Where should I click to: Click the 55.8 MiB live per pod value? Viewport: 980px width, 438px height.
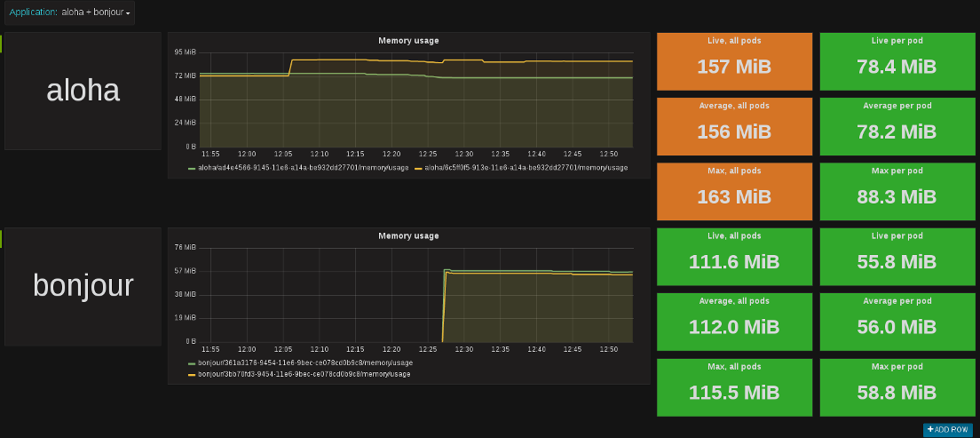[897, 261]
